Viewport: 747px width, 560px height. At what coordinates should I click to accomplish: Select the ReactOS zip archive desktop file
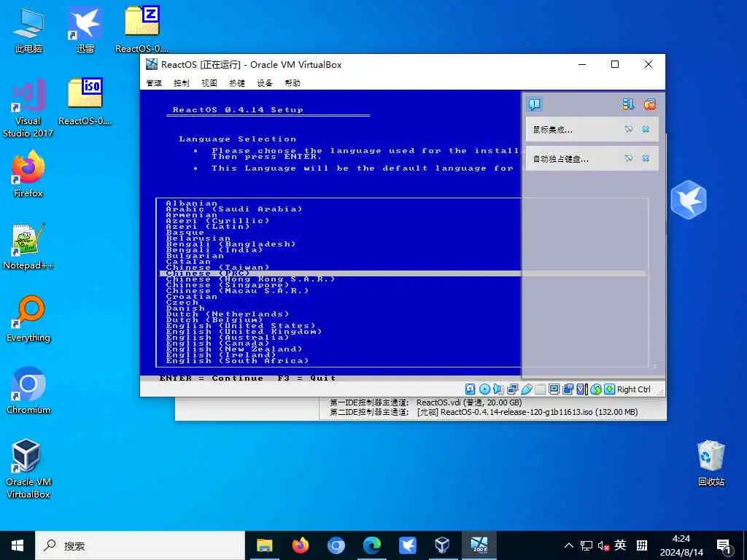click(x=142, y=30)
